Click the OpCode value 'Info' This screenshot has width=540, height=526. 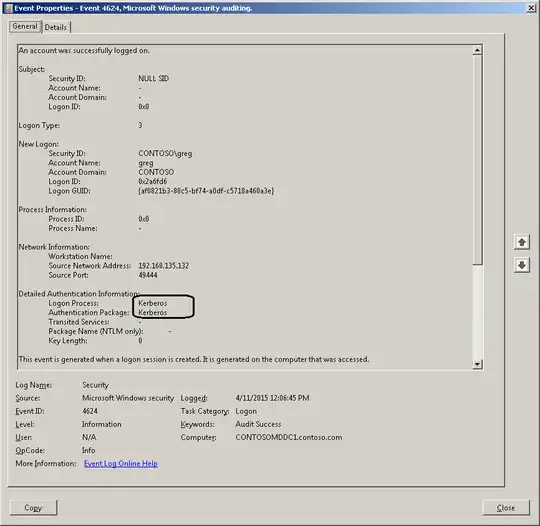[89, 450]
